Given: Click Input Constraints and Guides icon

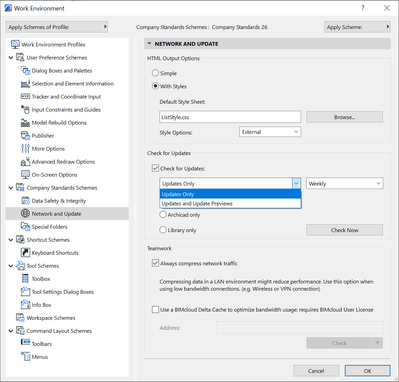Looking at the screenshot, I should (x=25, y=109).
